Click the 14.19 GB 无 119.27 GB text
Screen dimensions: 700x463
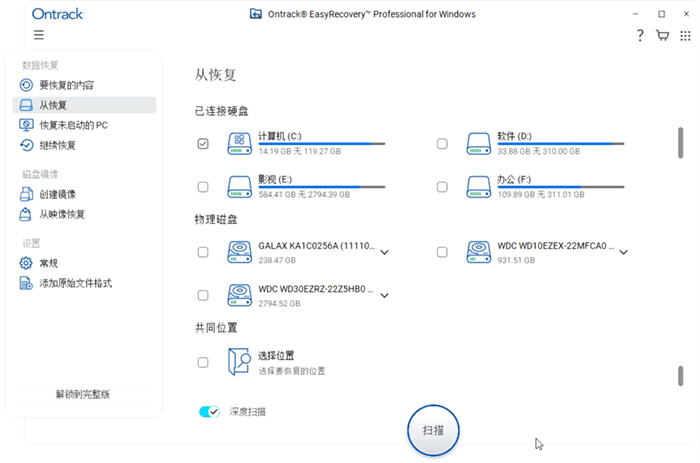point(300,151)
